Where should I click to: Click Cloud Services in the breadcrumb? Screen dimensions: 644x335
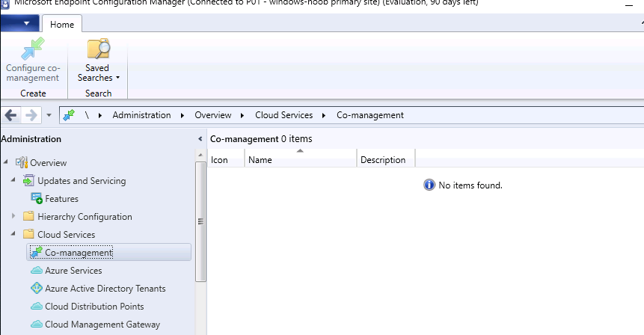(283, 115)
